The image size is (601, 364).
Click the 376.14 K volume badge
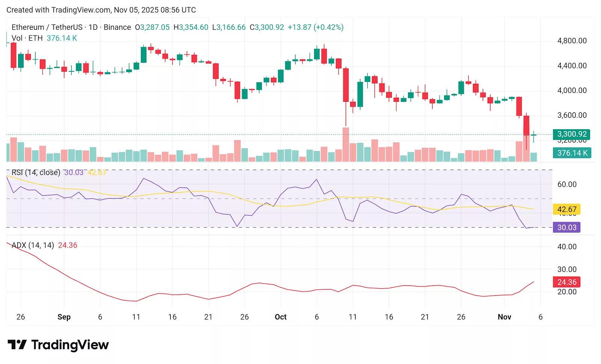coord(571,153)
